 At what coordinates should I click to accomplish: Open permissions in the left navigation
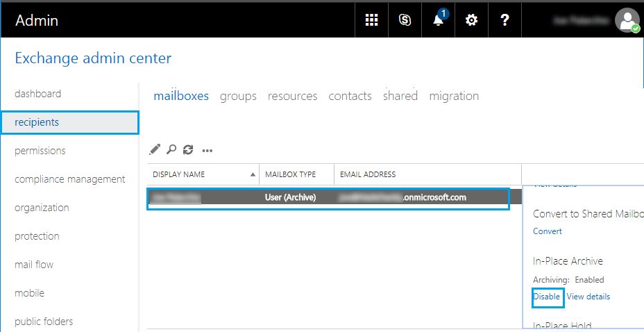coord(40,151)
